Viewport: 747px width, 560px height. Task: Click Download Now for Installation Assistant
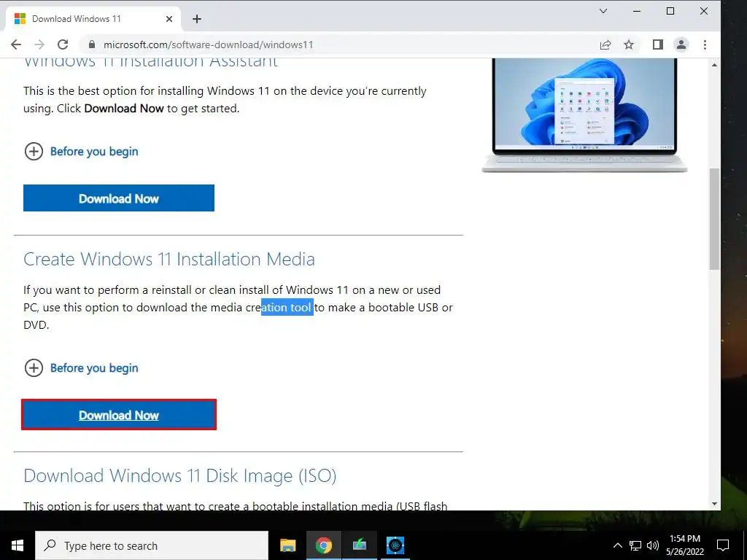(119, 198)
